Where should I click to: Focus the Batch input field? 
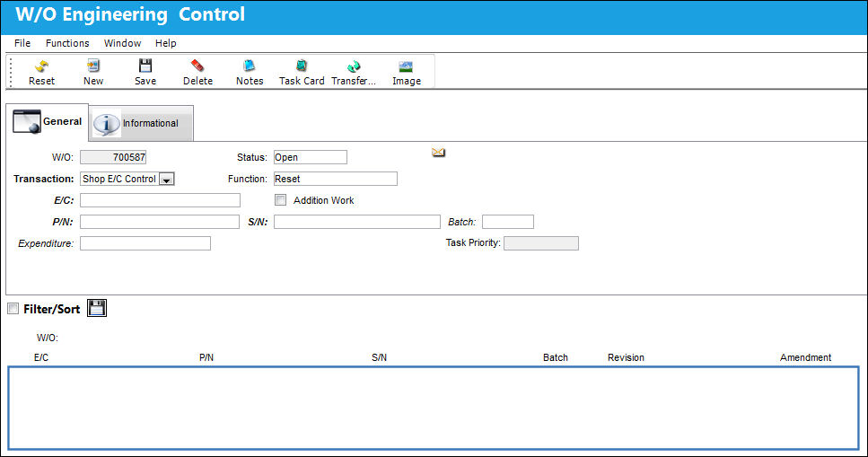(508, 222)
